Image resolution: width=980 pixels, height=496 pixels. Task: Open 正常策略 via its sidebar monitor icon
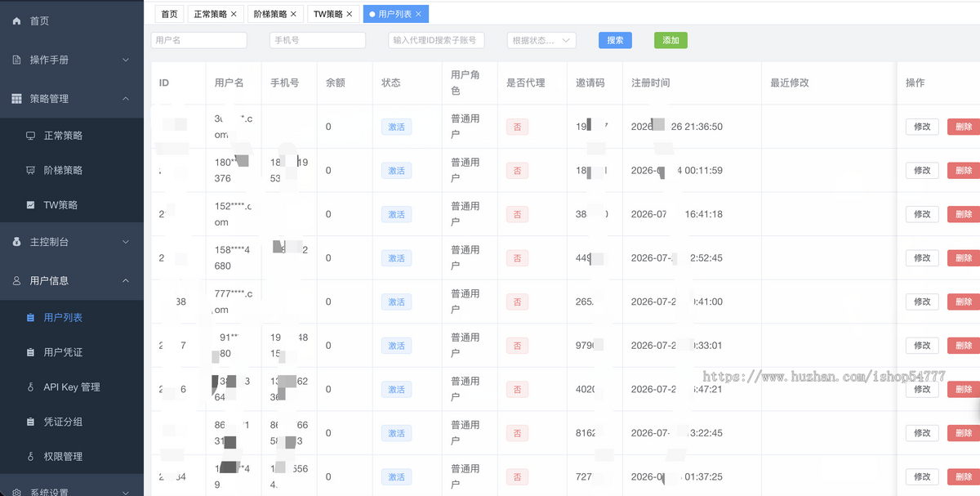tap(31, 136)
